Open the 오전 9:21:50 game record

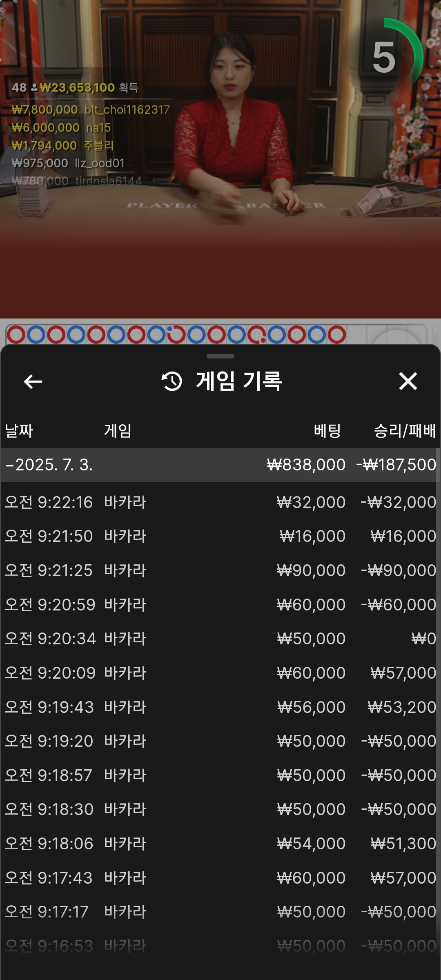pos(220,537)
